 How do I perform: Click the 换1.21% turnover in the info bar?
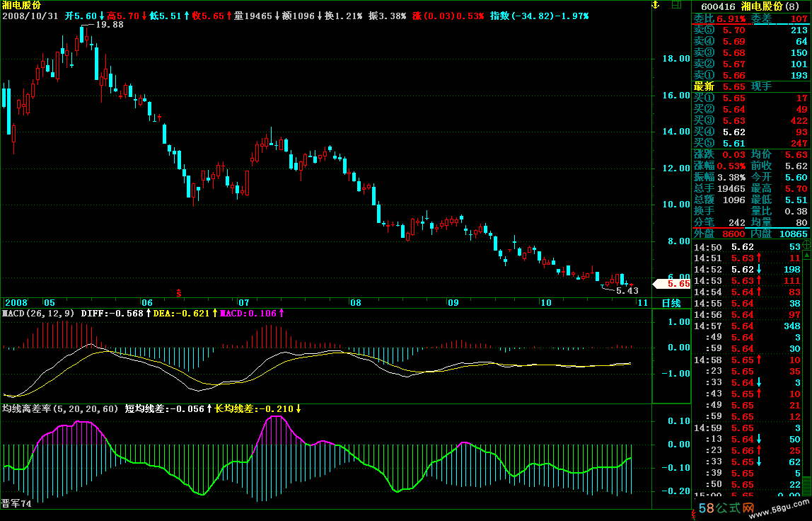[343, 16]
